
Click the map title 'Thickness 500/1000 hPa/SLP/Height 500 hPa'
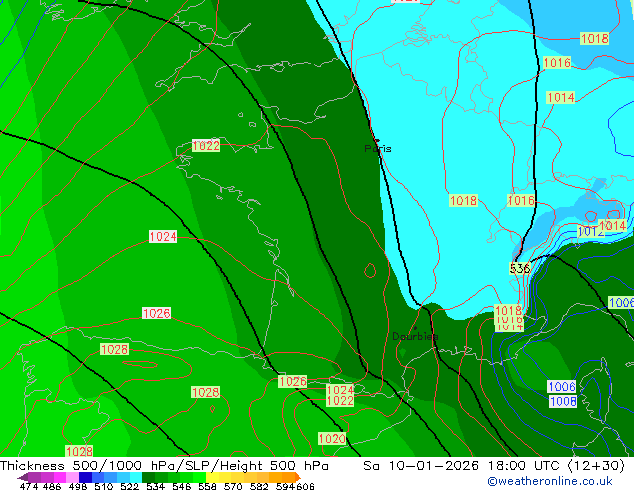tap(164, 466)
